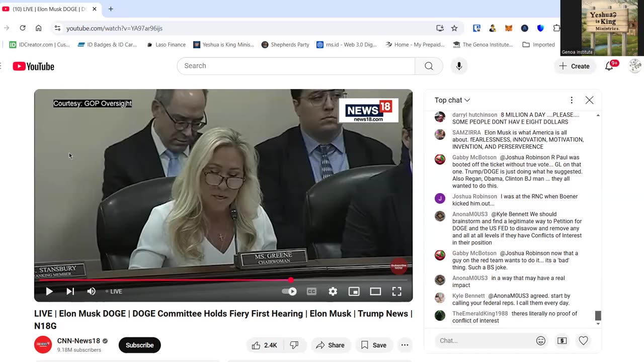Open the MetaMask fox extension
The height and width of the screenshot is (362, 644).
tap(509, 28)
